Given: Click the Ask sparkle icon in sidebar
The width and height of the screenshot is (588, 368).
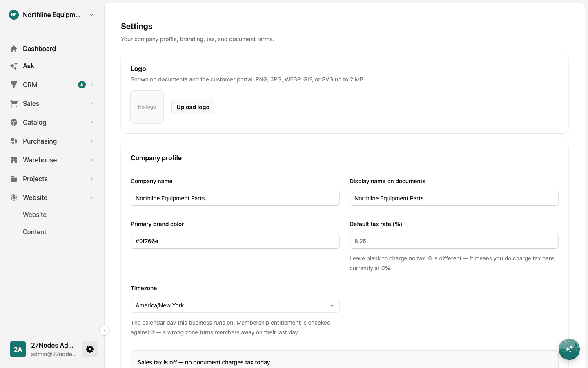Looking at the screenshot, I should [x=14, y=66].
